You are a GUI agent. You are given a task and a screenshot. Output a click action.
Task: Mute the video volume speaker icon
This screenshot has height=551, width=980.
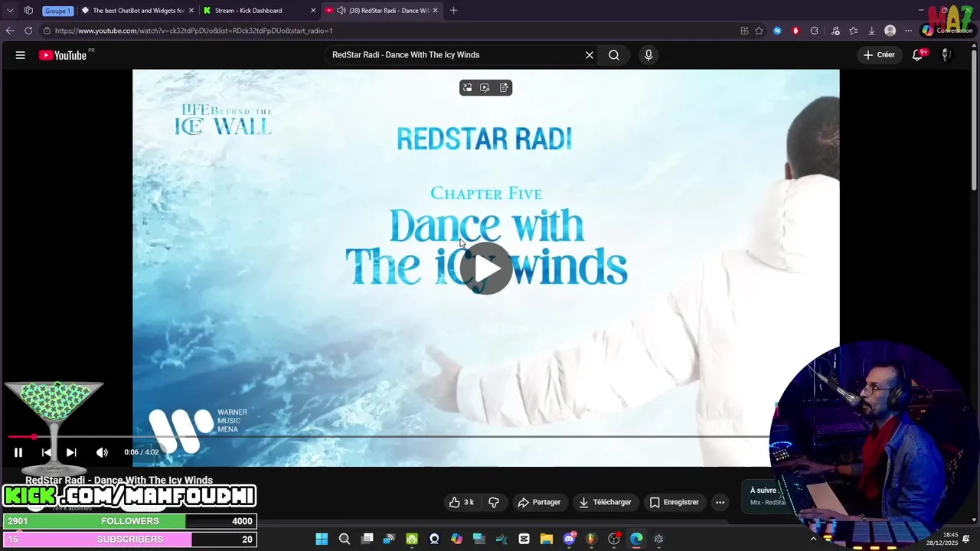coord(102,452)
